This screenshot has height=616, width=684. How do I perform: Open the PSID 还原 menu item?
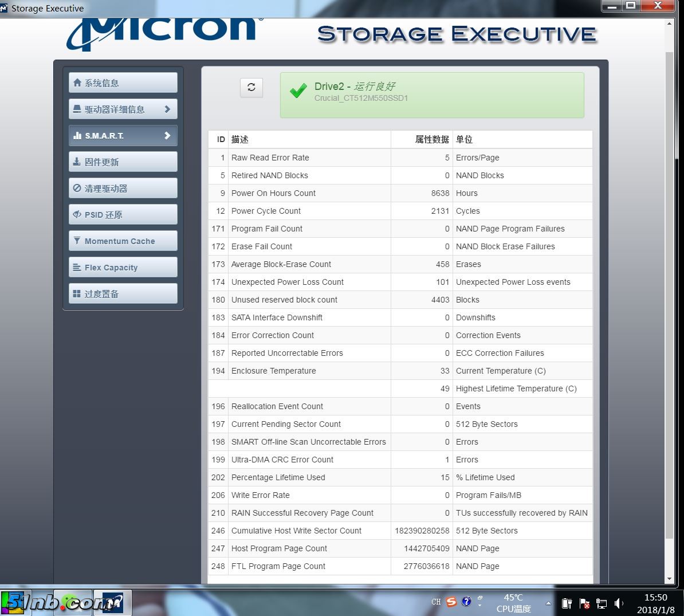(x=123, y=215)
